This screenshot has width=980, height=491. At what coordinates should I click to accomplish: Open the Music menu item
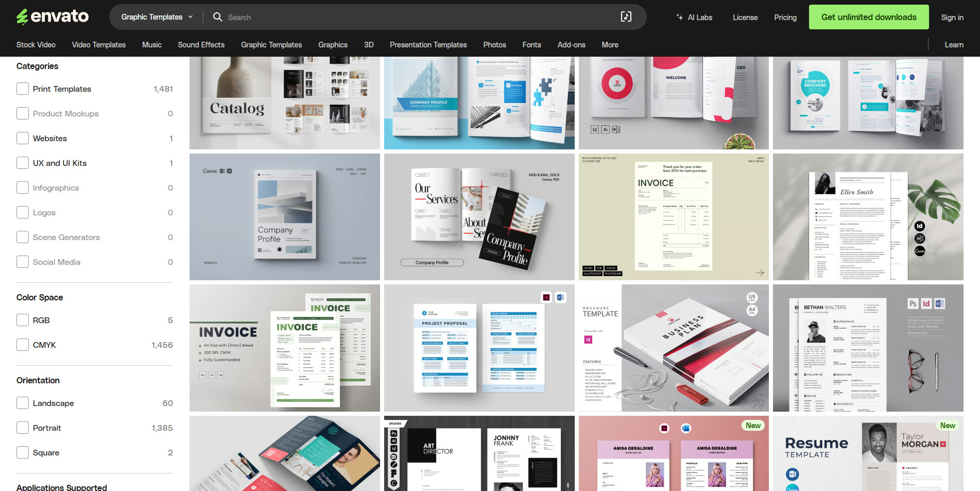[x=152, y=45]
